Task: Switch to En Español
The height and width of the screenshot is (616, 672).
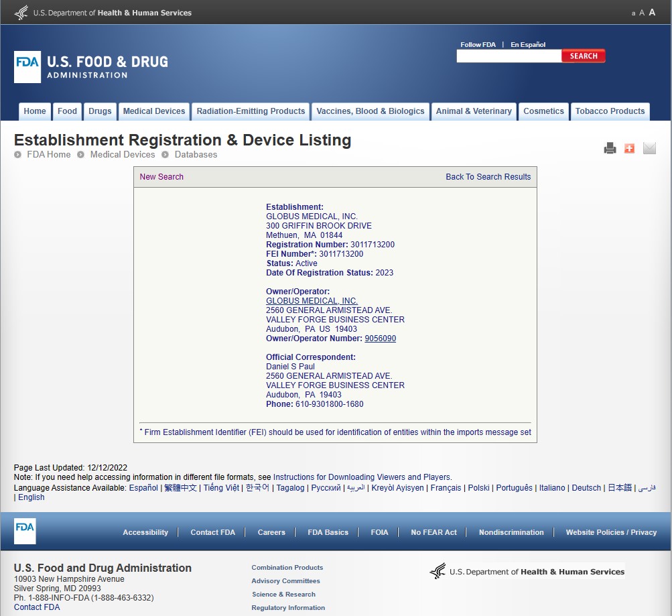Action: pos(528,45)
